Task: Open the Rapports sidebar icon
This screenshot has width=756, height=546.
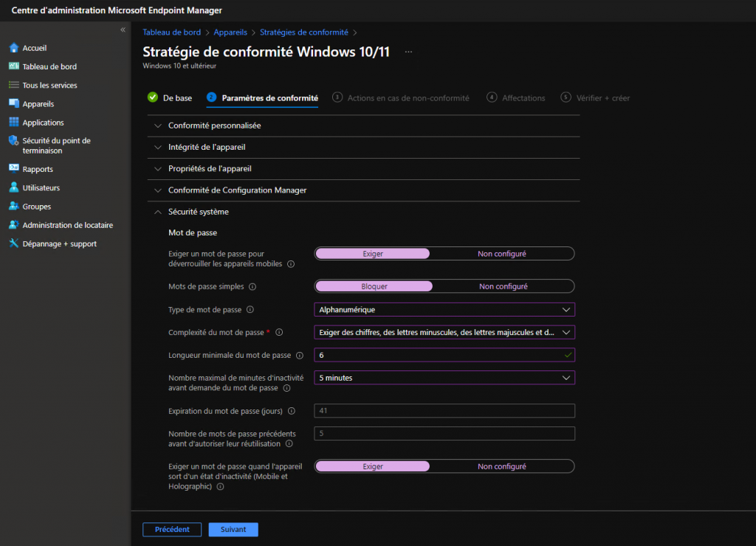Action: (14, 169)
